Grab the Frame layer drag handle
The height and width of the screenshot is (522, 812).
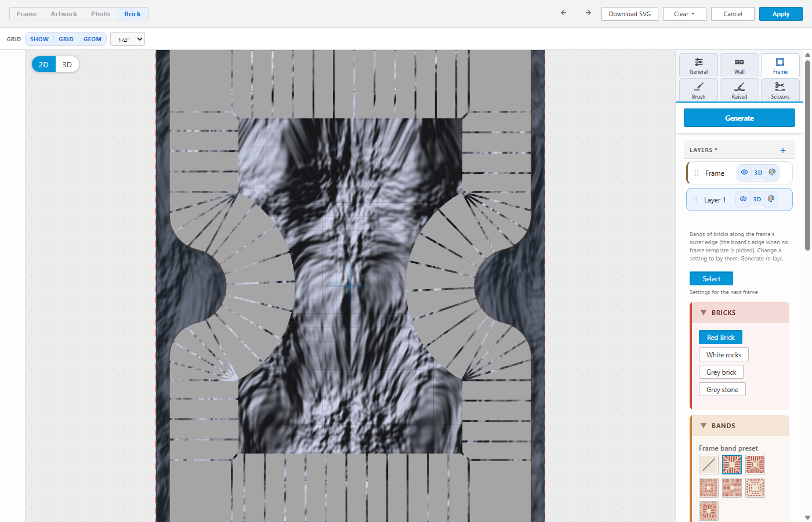pos(697,173)
